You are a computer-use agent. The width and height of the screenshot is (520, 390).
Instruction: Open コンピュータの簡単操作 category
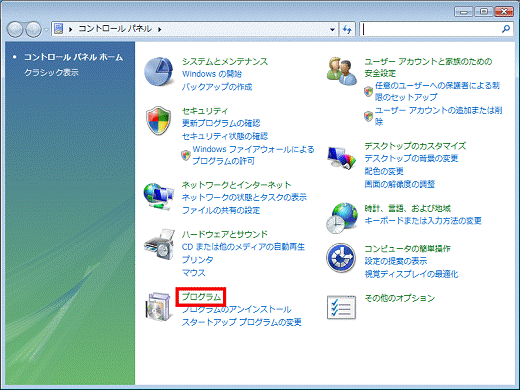[407, 249]
